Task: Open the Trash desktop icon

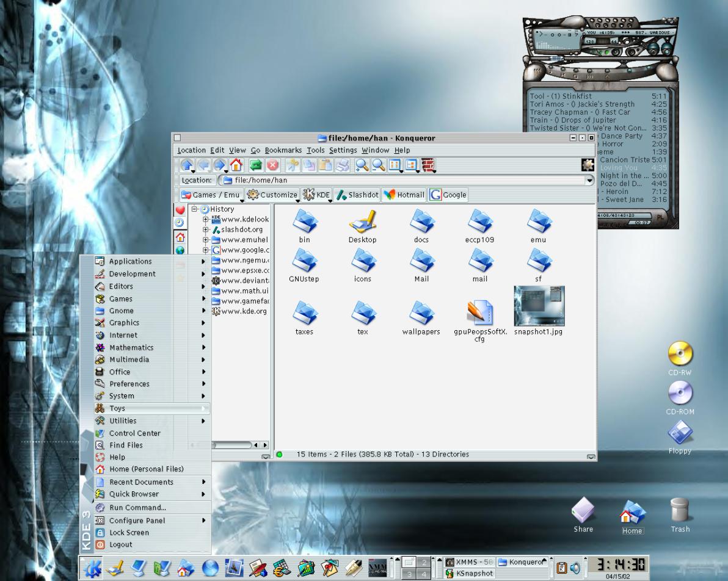Action: [680, 515]
